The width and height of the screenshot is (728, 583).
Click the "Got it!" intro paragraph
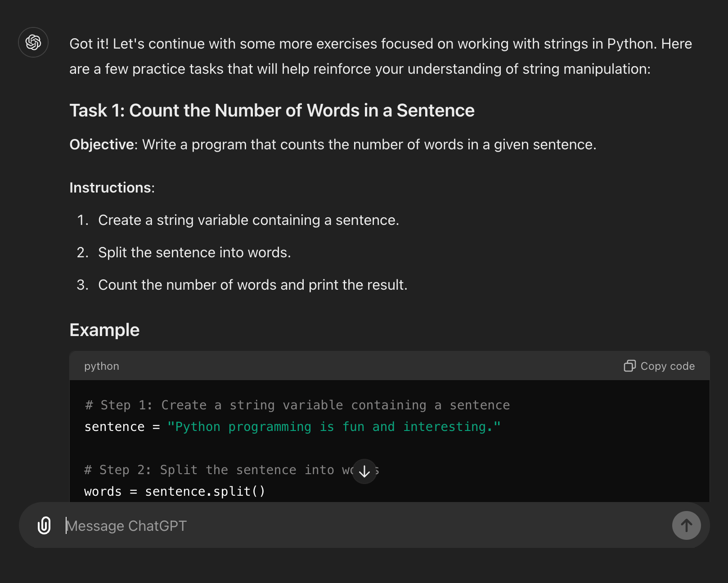(380, 56)
